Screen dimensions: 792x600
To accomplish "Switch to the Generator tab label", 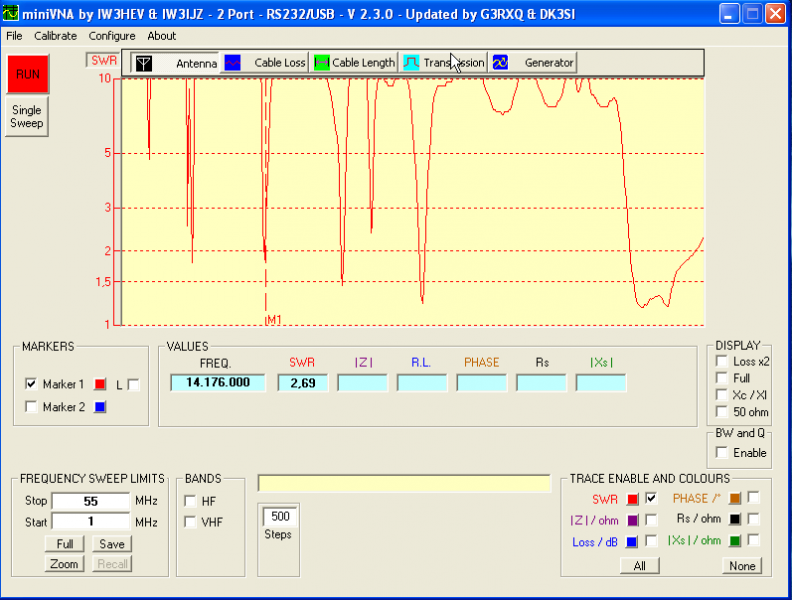I will click(549, 63).
